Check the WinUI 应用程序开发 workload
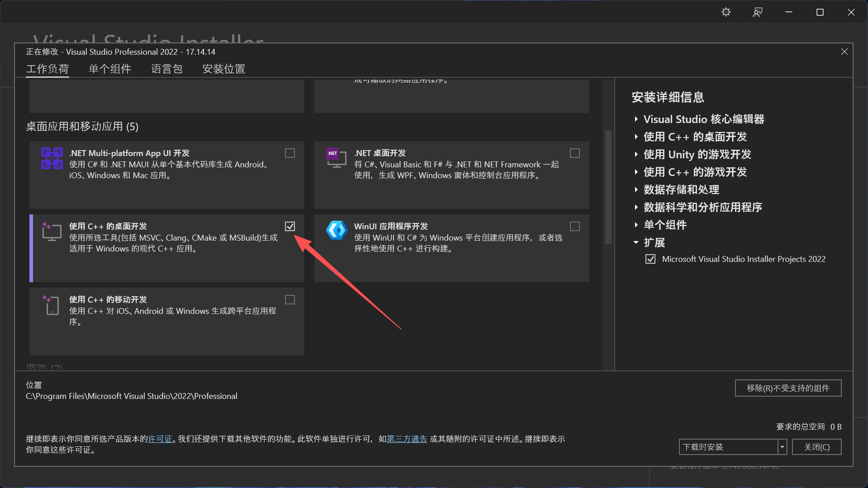Viewport: 868px width, 488px height. [574, 226]
